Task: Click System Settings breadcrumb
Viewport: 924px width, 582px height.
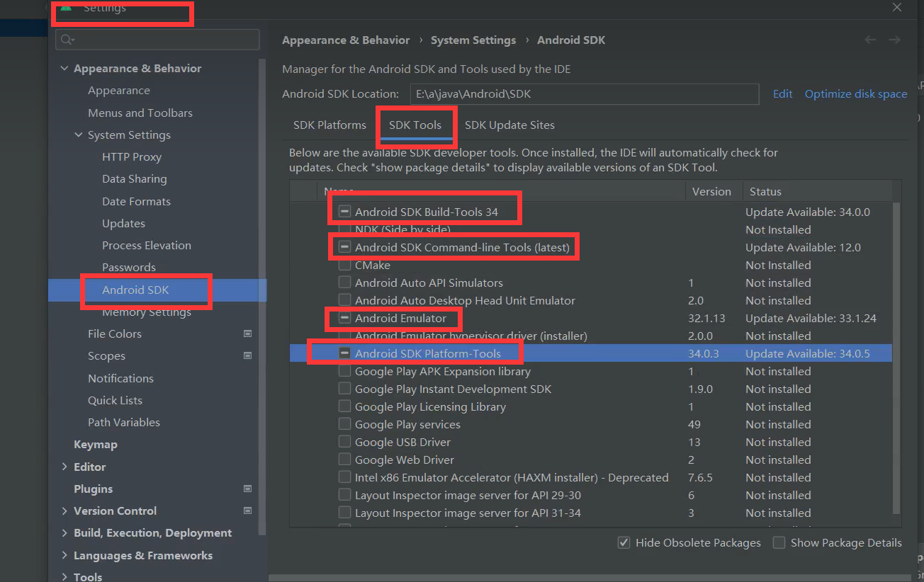Action: pos(473,40)
